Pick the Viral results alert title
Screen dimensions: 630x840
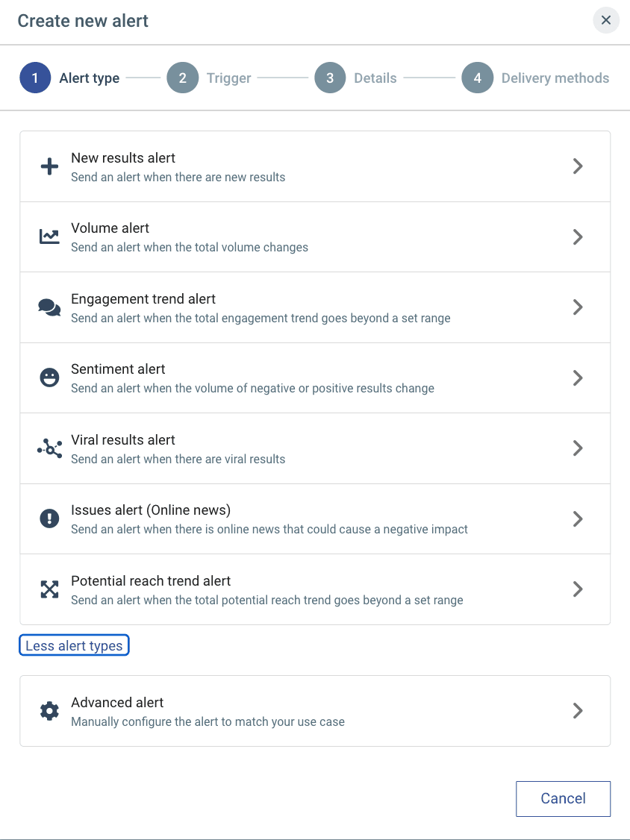123,440
